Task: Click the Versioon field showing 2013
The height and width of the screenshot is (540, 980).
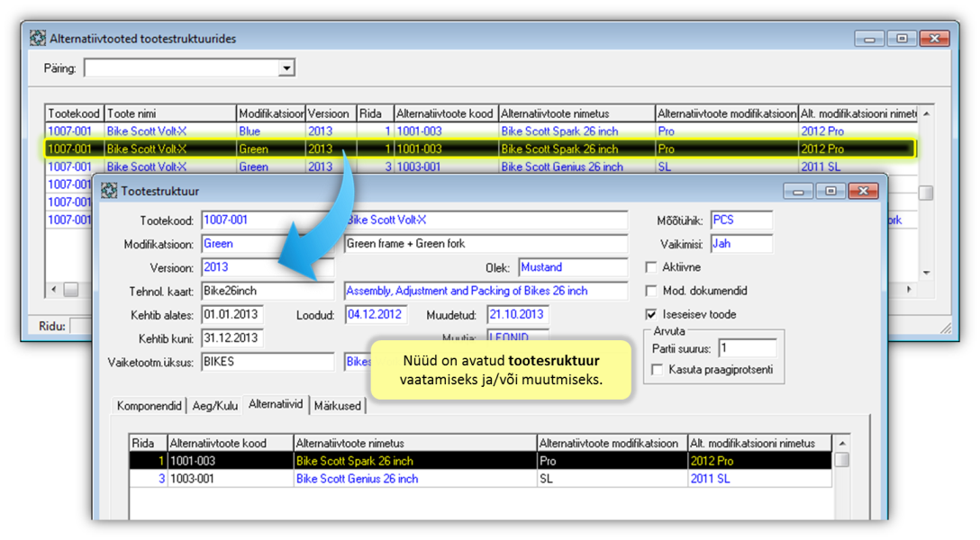Action: click(x=267, y=268)
